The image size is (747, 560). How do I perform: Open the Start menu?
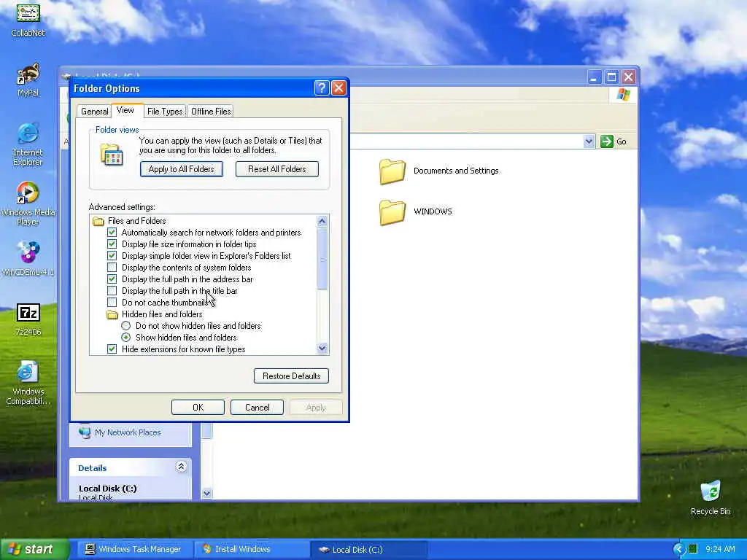click(35, 549)
